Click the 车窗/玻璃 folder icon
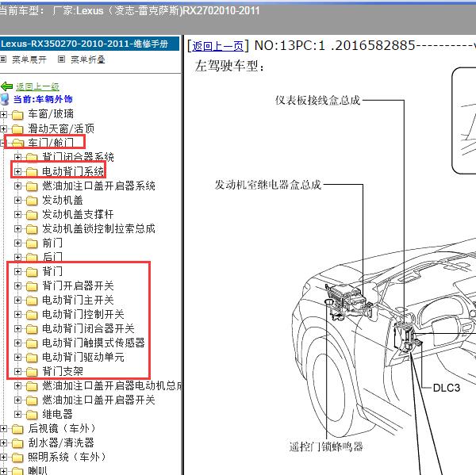Viewport: 476px width, 475px height. tap(17, 115)
